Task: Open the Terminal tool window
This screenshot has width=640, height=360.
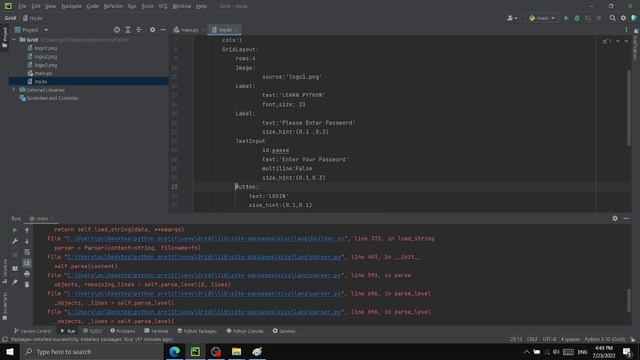Action: pos(156,331)
